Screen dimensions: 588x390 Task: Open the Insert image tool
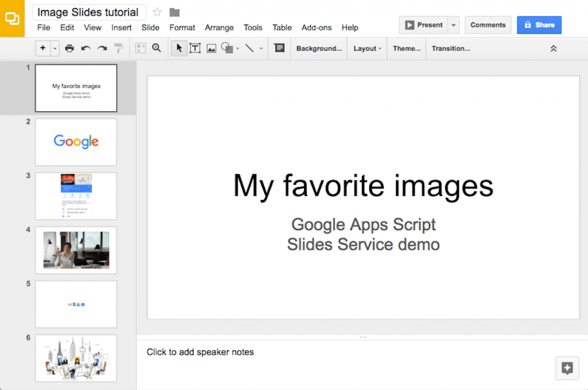coord(211,48)
